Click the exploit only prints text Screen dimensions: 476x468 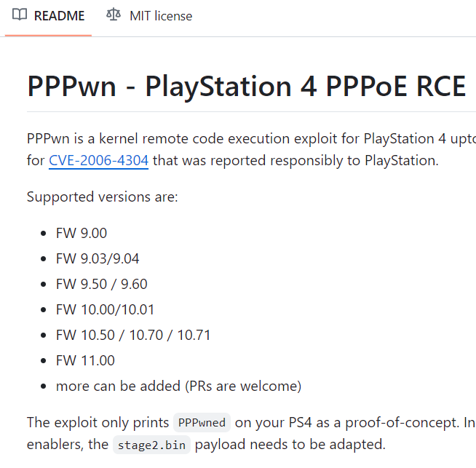point(98,422)
